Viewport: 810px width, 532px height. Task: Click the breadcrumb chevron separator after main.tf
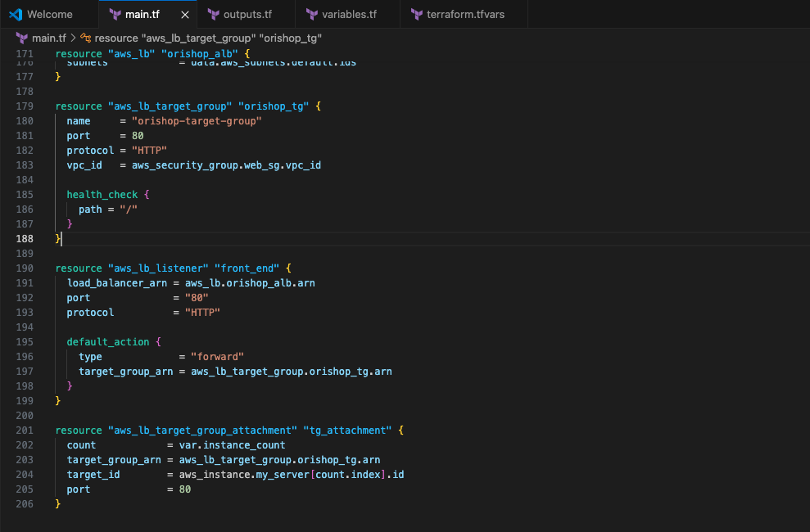[73, 38]
